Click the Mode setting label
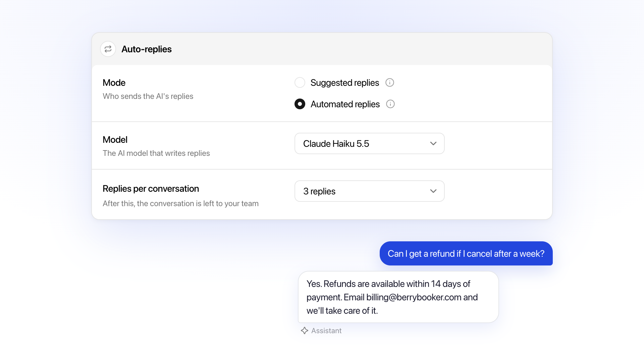 point(114,82)
